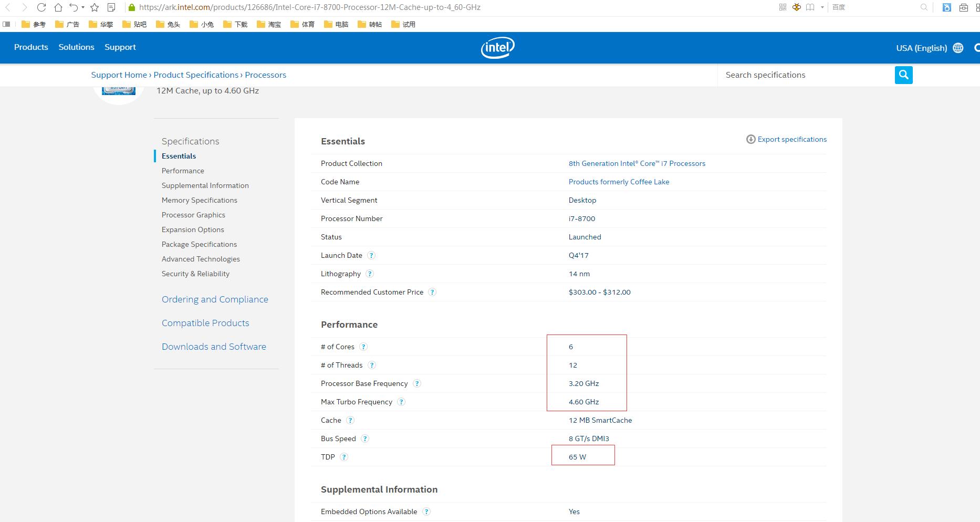Click the help icon beside TDP
Screen dimensions: 980x522
tap(344, 457)
